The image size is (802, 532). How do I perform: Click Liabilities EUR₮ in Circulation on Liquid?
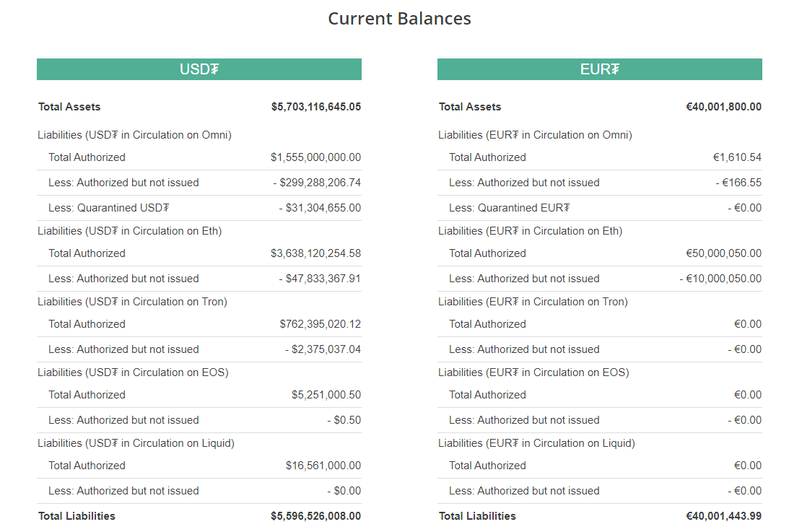point(536,443)
